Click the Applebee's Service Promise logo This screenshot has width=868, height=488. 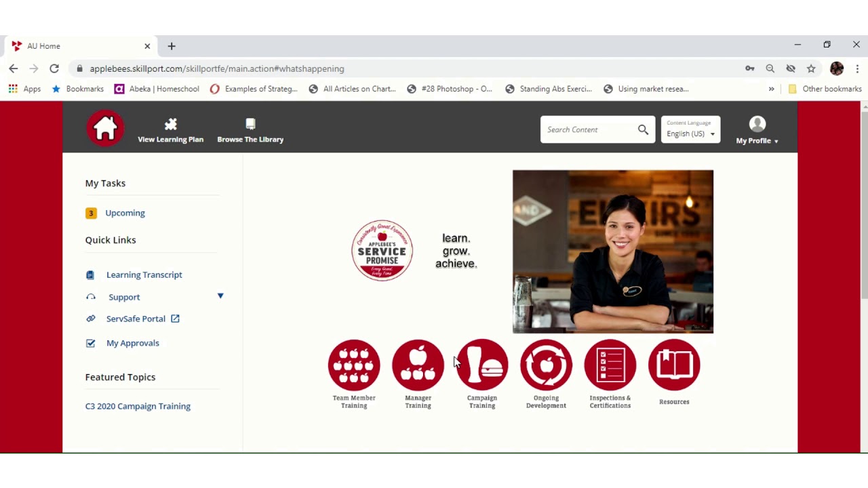pos(382,250)
